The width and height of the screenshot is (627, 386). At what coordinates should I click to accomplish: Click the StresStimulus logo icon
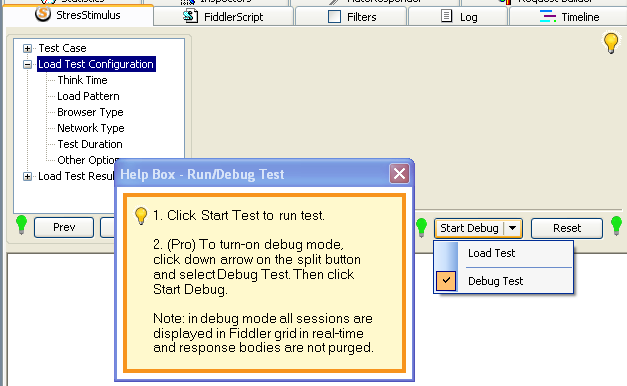[x=43, y=14]
